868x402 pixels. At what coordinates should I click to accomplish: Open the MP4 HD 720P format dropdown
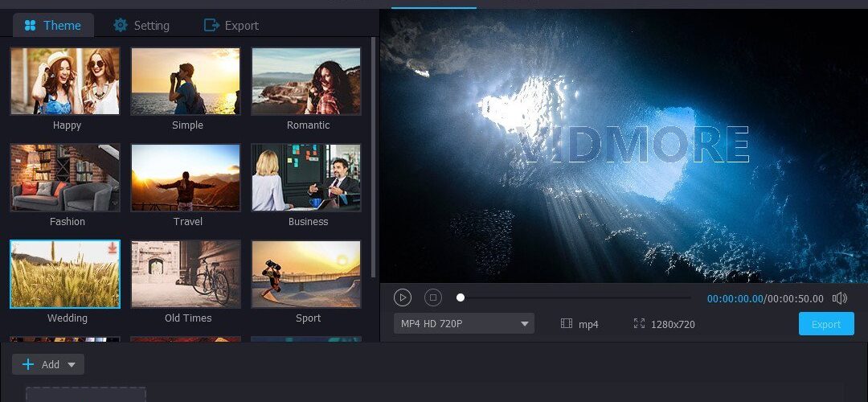pyautogui.click(x=464, y=323)
